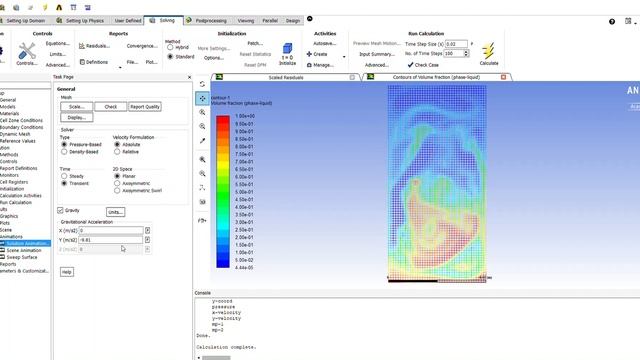Select the pan/translate view tool
The image size is (640, 360).
[x=202, y=98]
